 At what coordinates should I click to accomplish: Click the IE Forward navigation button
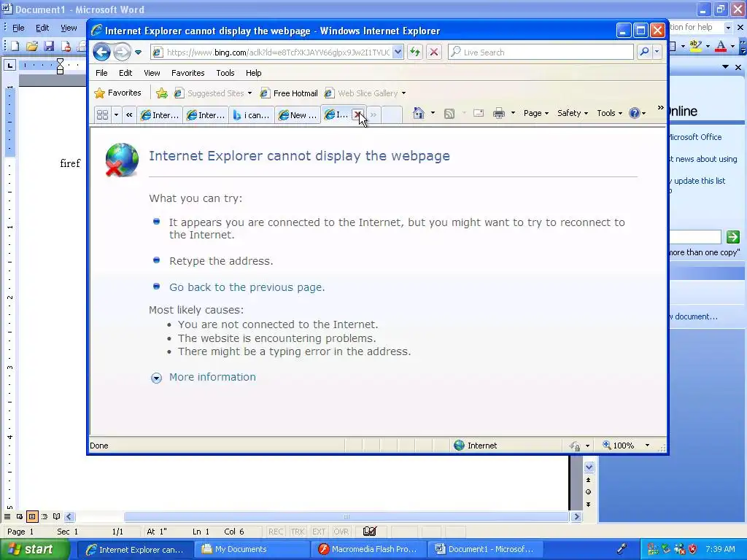[x=123, y=52]
